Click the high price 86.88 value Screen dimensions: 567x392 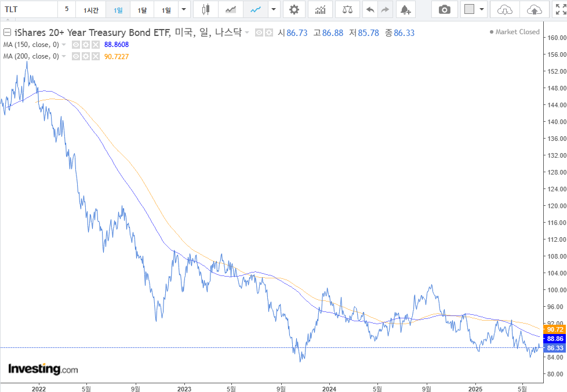(333, 33)
